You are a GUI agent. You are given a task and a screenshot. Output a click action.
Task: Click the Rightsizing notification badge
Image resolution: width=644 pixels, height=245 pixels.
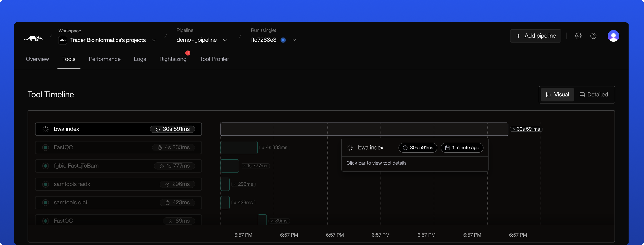click(188, 53)
